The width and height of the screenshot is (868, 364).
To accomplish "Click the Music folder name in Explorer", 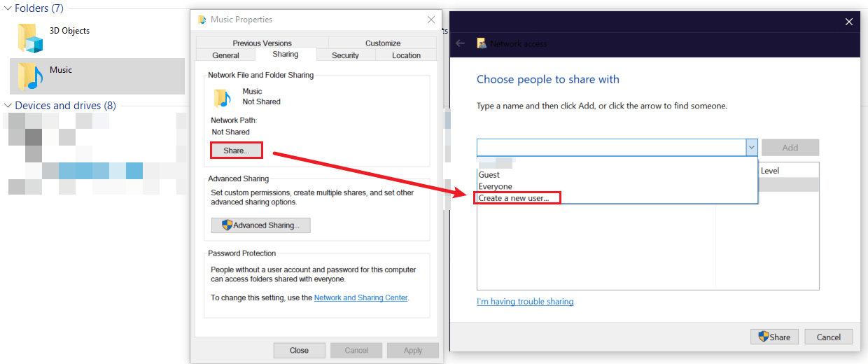I will click(x=61, y=70).
